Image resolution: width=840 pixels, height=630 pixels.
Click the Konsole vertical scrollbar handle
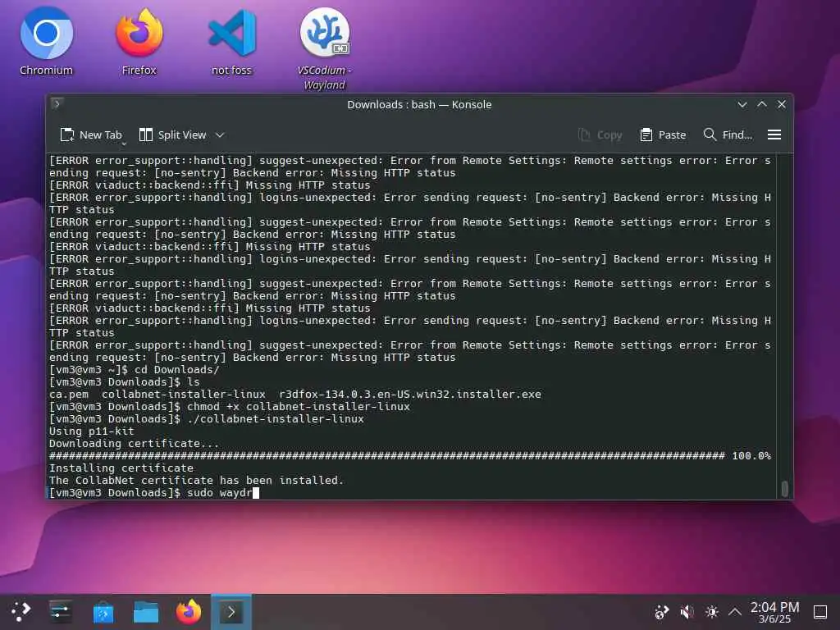click(784, 489)
